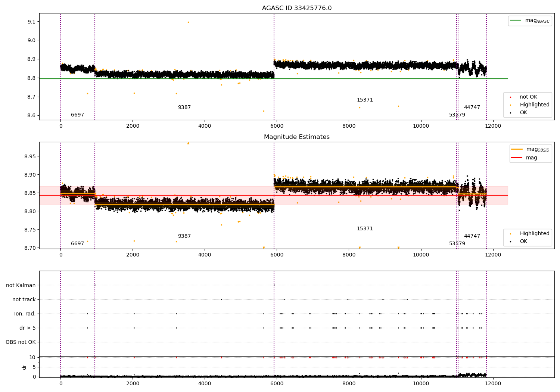Click the 'dr' y-axis label

tap(24, 367)
